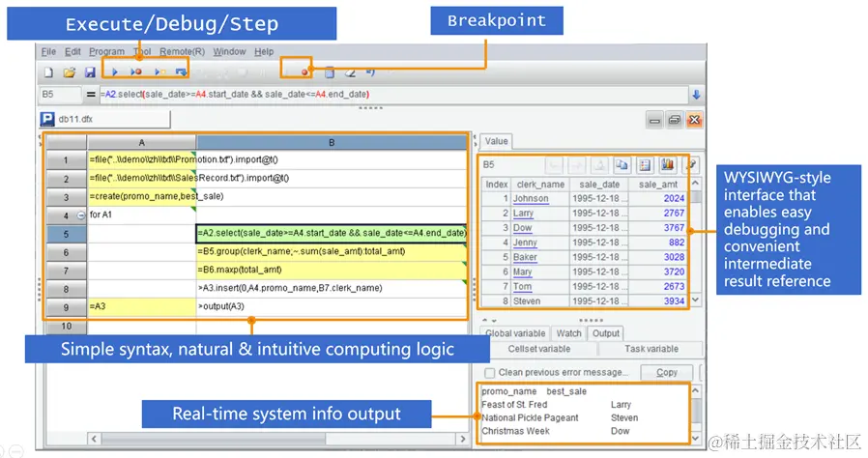Switch to Global variable tab

[515, 333]
